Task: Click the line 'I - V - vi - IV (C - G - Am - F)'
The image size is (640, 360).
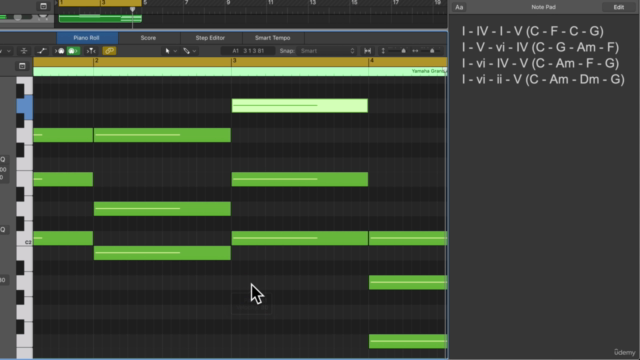Action: [x=540, y=47]
